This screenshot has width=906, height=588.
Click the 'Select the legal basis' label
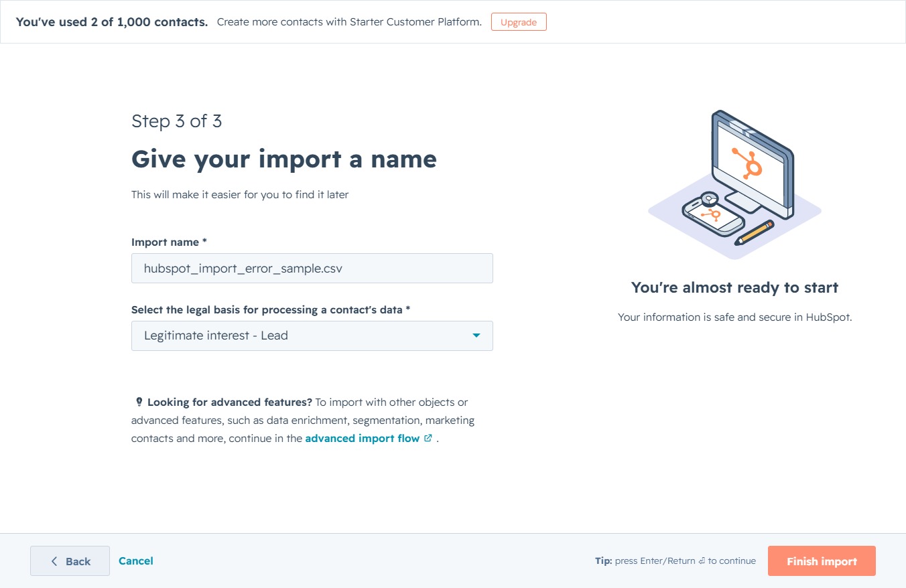(271, 309)
